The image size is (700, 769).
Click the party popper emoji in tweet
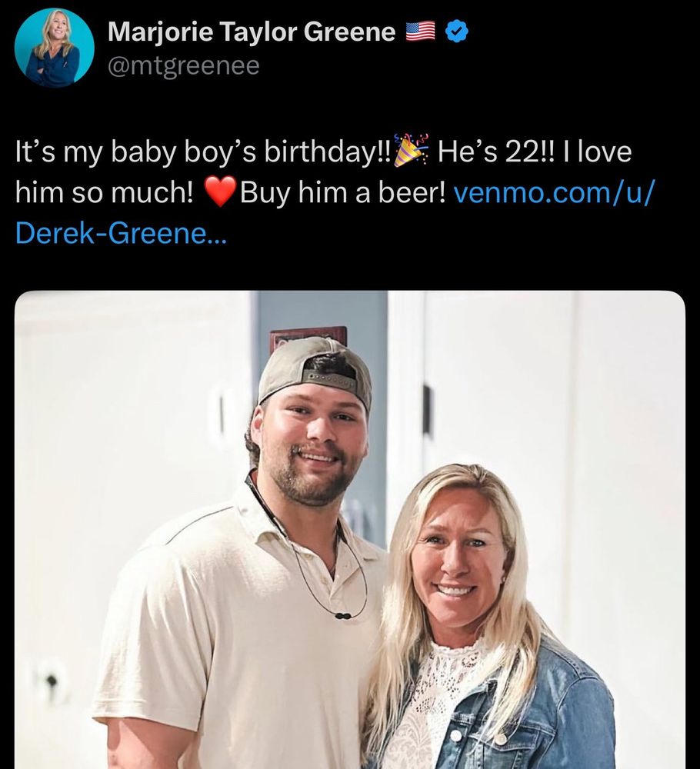pyautogui.click(x=411, y=151)
